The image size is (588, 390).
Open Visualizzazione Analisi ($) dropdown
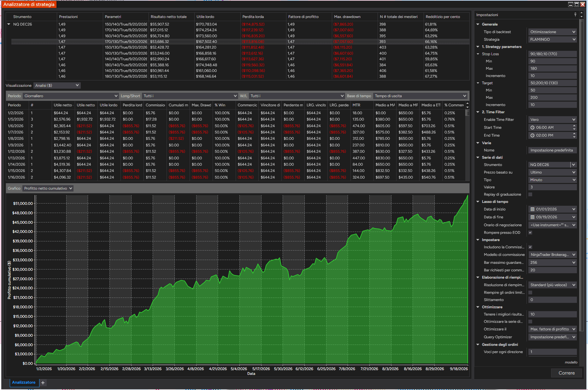(x=57, y=86)
